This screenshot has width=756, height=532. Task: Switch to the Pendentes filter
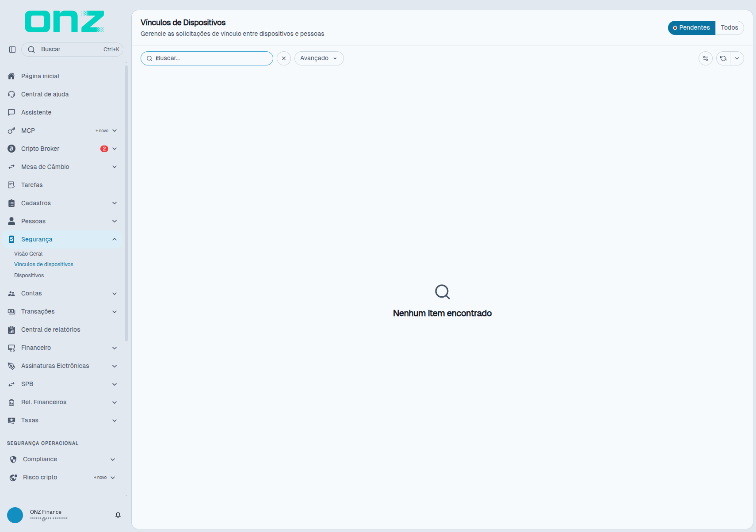(691, 27)
